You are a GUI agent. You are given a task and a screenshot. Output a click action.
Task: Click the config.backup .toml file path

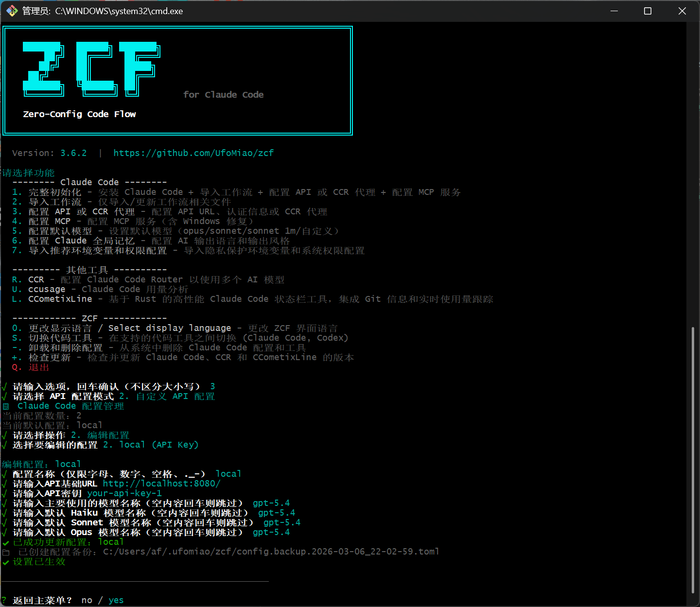coord(271,552)
